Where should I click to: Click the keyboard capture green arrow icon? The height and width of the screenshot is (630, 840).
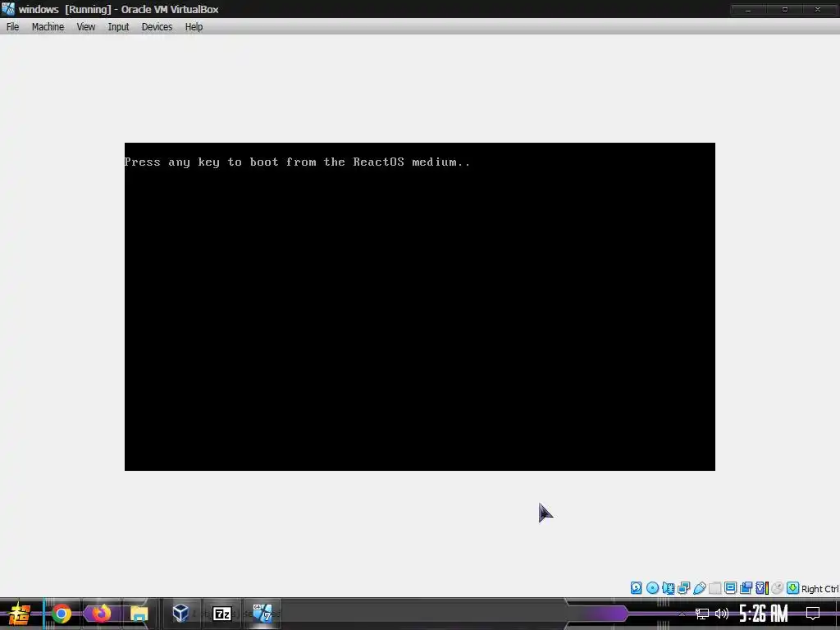tap(793, 588)
